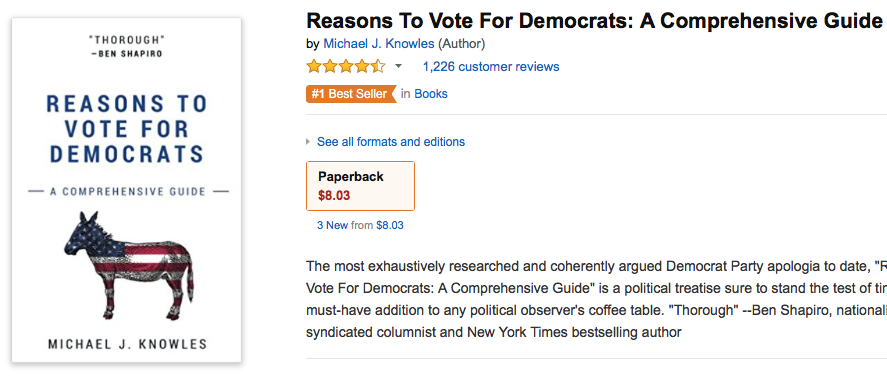Click the book description paragraph
887x376 pixels.
(x=596, y=299)
